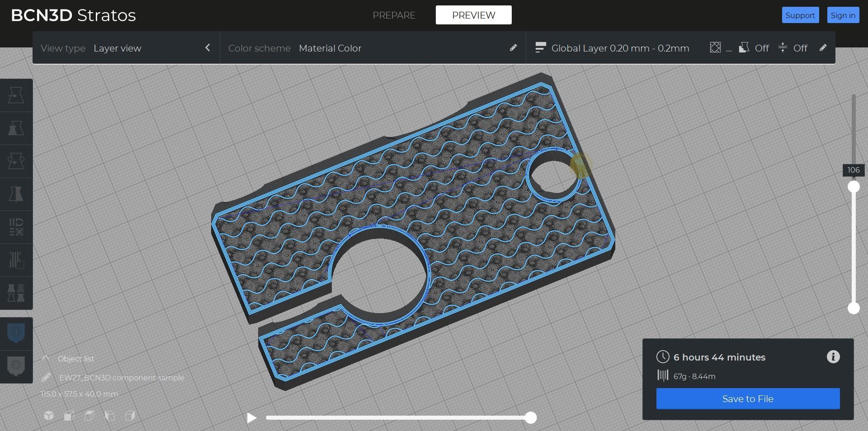The width and height of the screenshot is (868, 431).
Task: Open print settings with pencil icon
Action: click(823, 47)
